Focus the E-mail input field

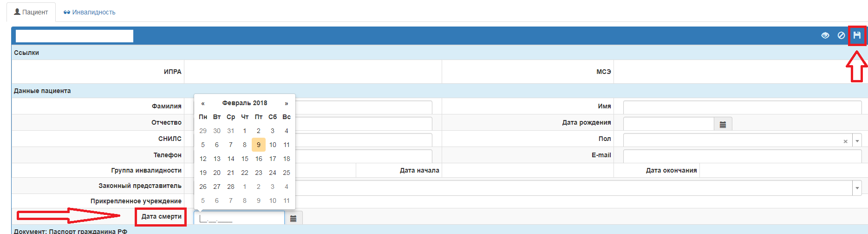tap(742, 156)
